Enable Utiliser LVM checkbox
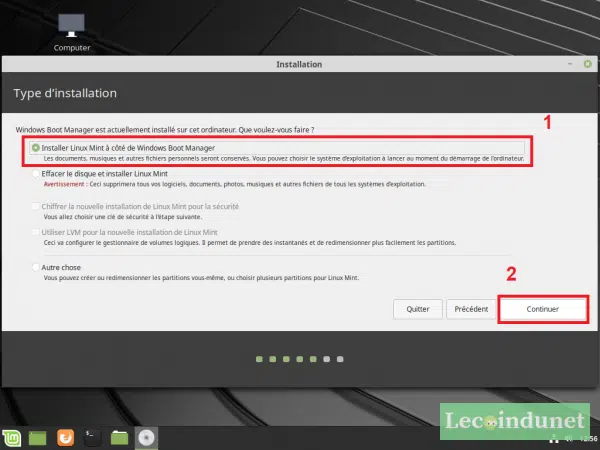 point(36,232)
